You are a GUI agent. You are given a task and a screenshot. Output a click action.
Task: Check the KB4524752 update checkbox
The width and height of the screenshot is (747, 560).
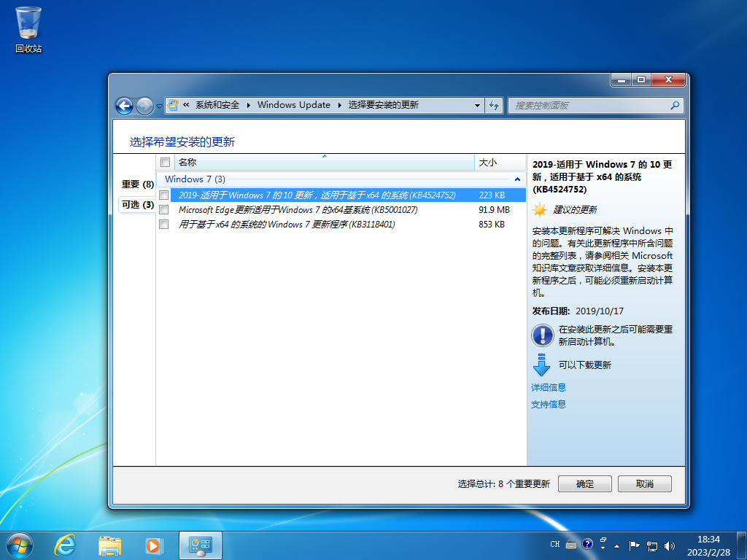coord(164,195)
